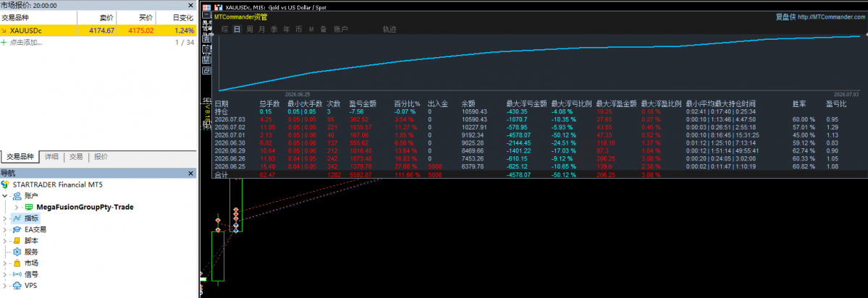This screenshot has width=868, height=298.
Task: Select the 2026.07.01 date row
Action: pos(540,135)
